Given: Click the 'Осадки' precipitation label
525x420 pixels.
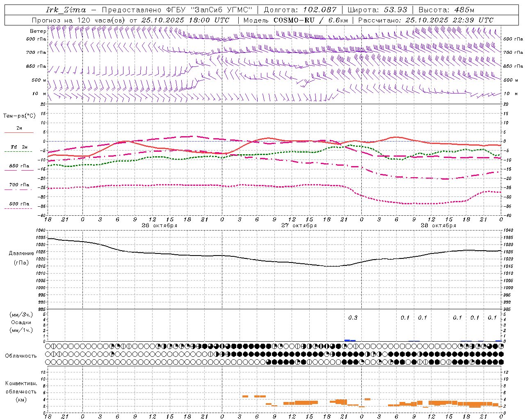Looking at the screenshot, I should (x=21, y=323).
